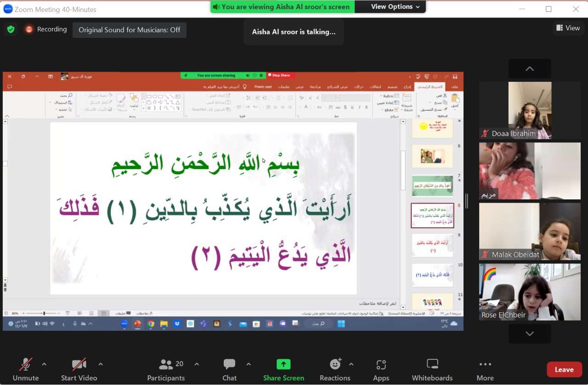Switch to Normal view in status bar

tap(104, 313)
